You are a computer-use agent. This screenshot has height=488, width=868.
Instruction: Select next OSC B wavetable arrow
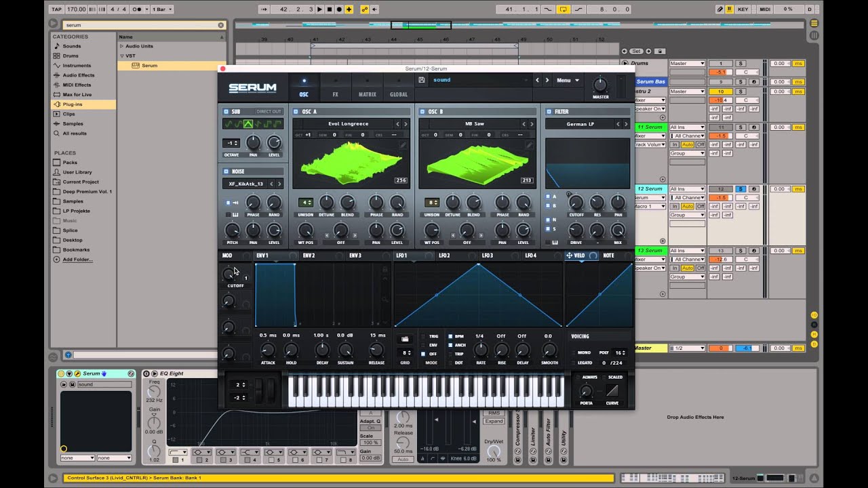click(x=532, y=124)
